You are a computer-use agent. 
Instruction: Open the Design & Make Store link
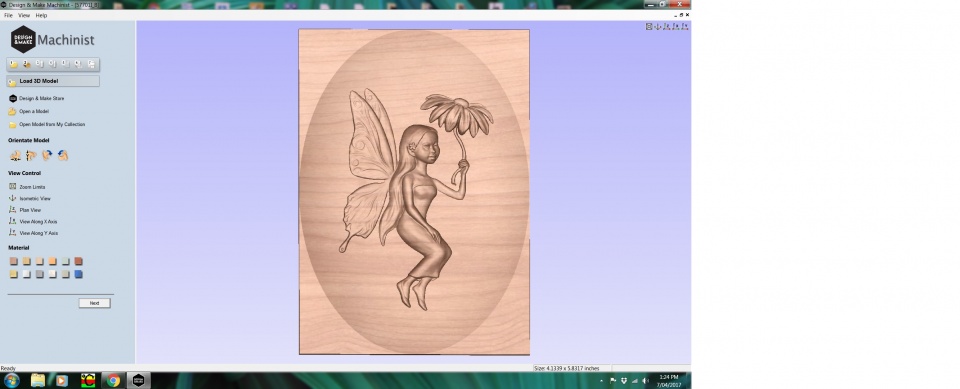click(x=41, y=98)
